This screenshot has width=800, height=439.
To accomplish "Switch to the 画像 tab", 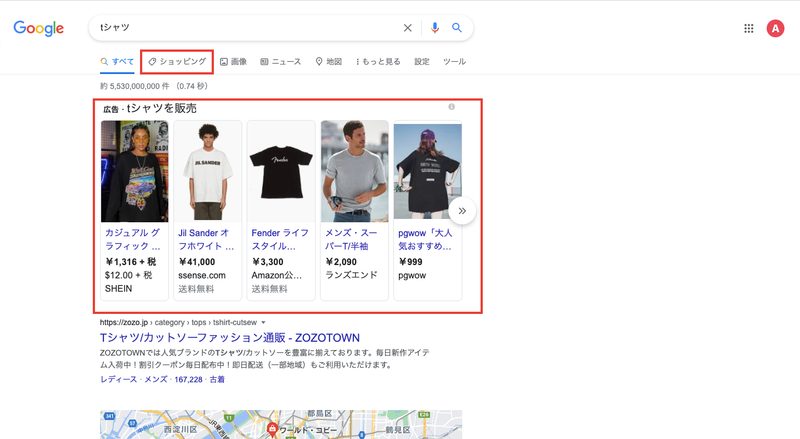I will click(x=233, y=62).
